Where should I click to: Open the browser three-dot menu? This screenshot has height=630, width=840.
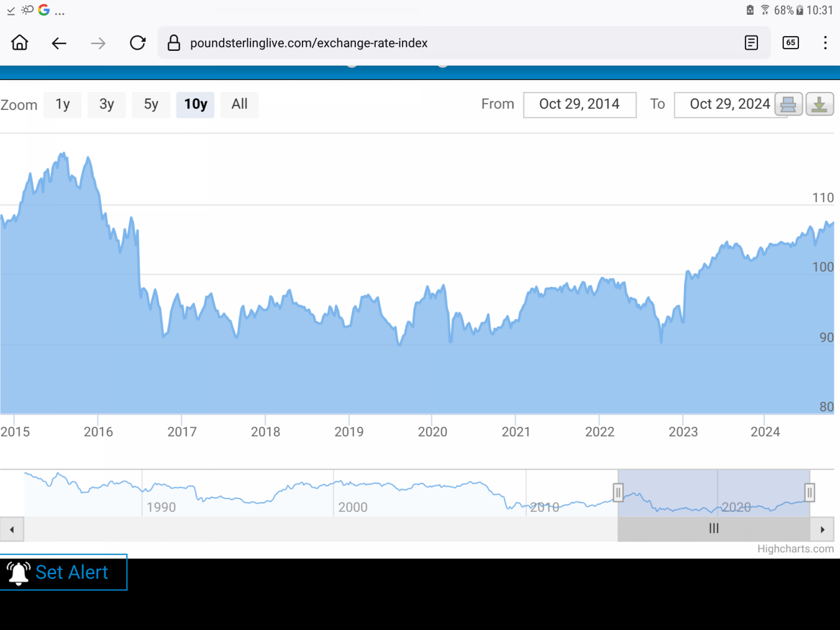tap(825, 43)
